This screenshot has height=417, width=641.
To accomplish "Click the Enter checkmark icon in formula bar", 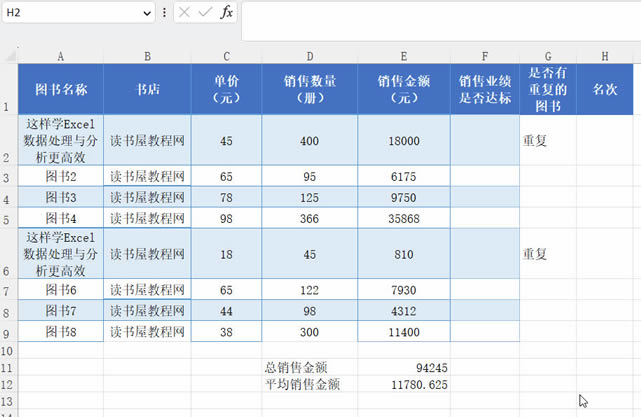I will [206, 12].
